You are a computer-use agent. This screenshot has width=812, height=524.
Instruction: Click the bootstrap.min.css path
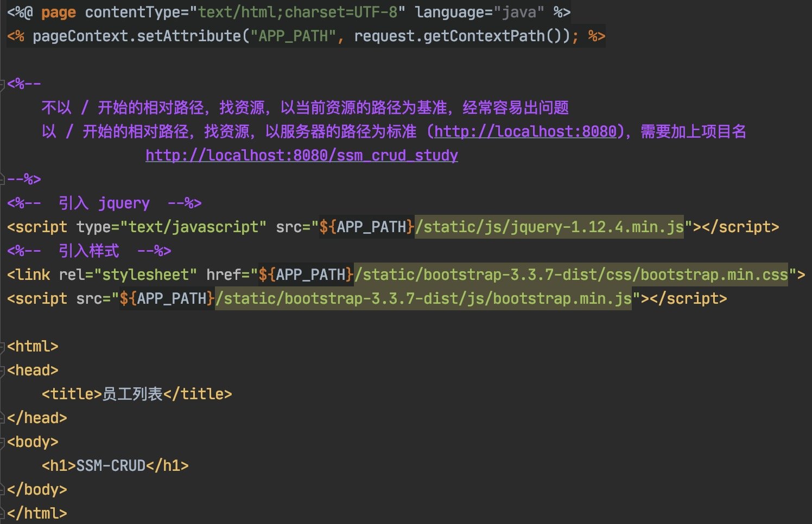point(571,275)
